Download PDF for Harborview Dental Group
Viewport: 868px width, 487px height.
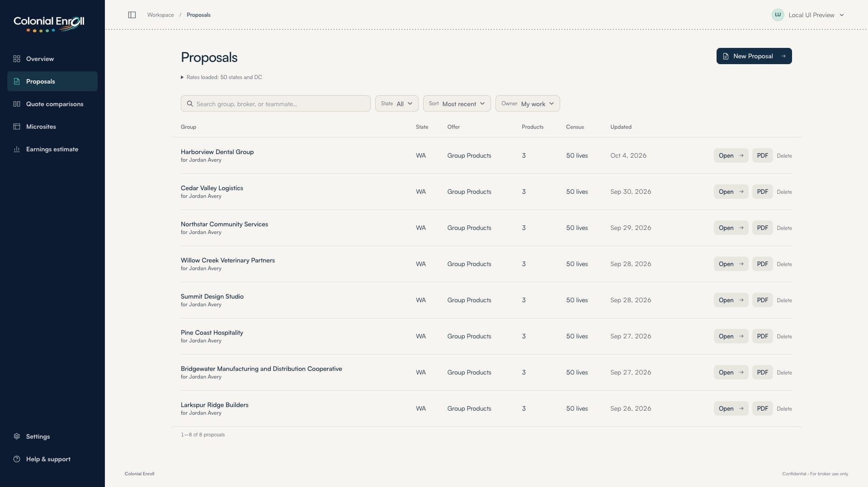point(762,155)
